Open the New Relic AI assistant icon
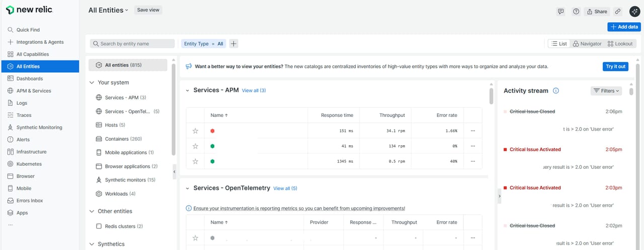644x250 pixels. (634, 11)
